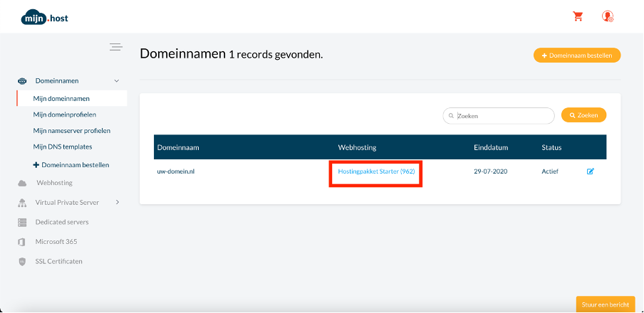Collapse the Domeinnamen section chevron
The height and width of the screenshot is (313, 644).
tap(117, 81)
